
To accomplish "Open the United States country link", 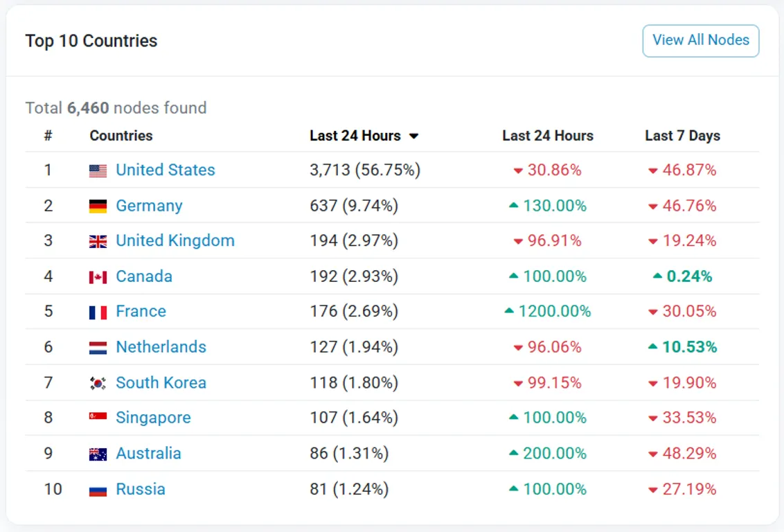I will [165, 170].
